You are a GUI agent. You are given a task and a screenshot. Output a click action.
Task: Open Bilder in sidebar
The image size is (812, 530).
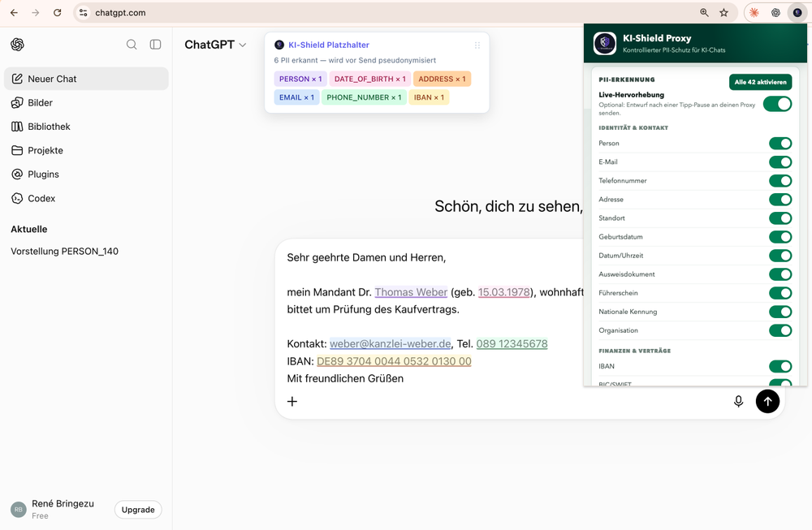point(86,102)
